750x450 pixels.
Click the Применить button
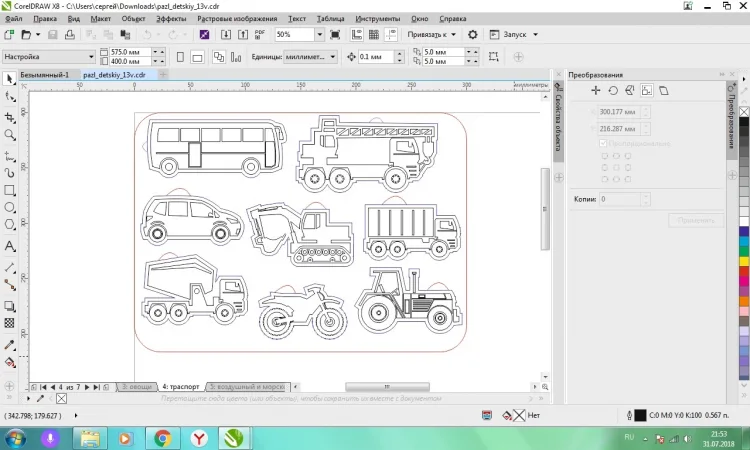click(696, 220)
